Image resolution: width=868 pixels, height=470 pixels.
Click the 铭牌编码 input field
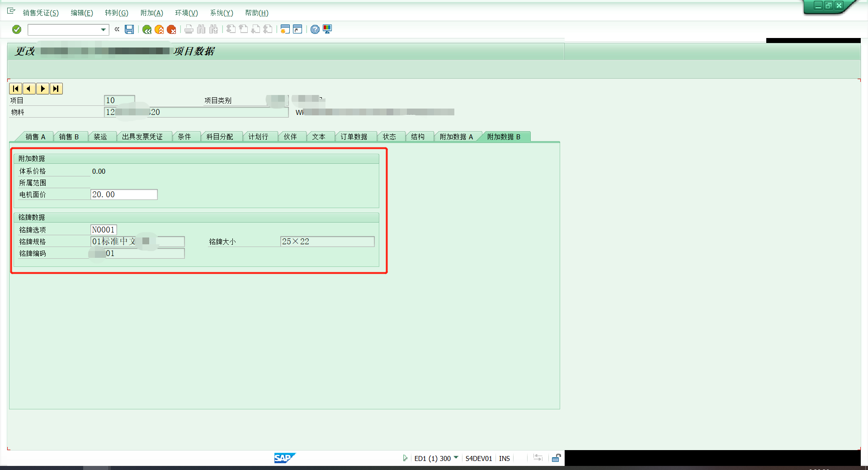[137, 253]
